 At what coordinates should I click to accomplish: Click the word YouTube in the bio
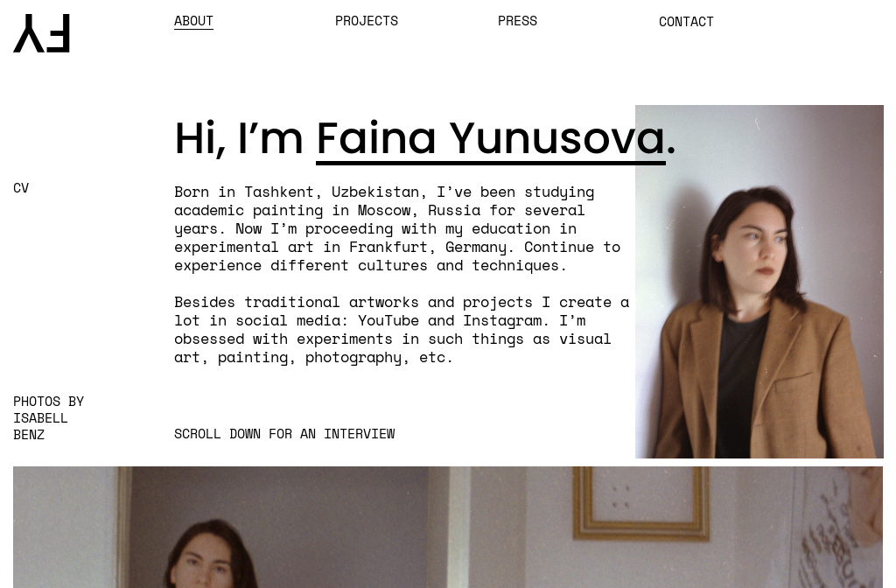tap(388, 320)
